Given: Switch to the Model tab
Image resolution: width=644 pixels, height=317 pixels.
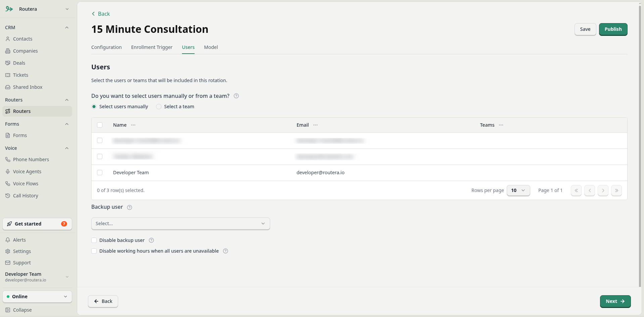Looking at the screenshot, I should click(211, 47).
